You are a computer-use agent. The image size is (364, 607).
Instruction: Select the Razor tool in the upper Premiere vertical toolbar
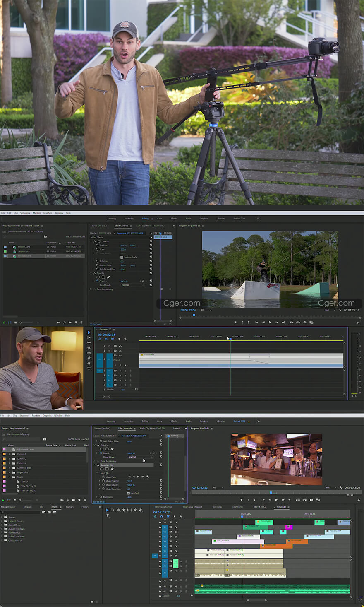click(x=89, y=348)
